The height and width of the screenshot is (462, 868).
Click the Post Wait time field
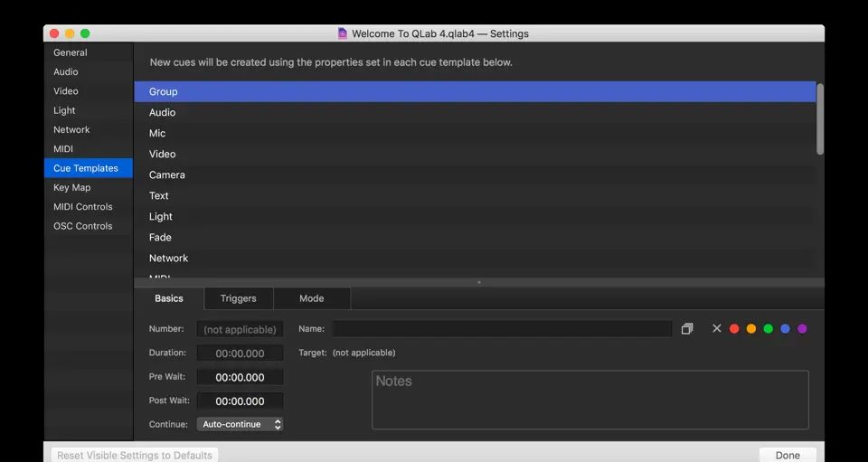point(240,401)
